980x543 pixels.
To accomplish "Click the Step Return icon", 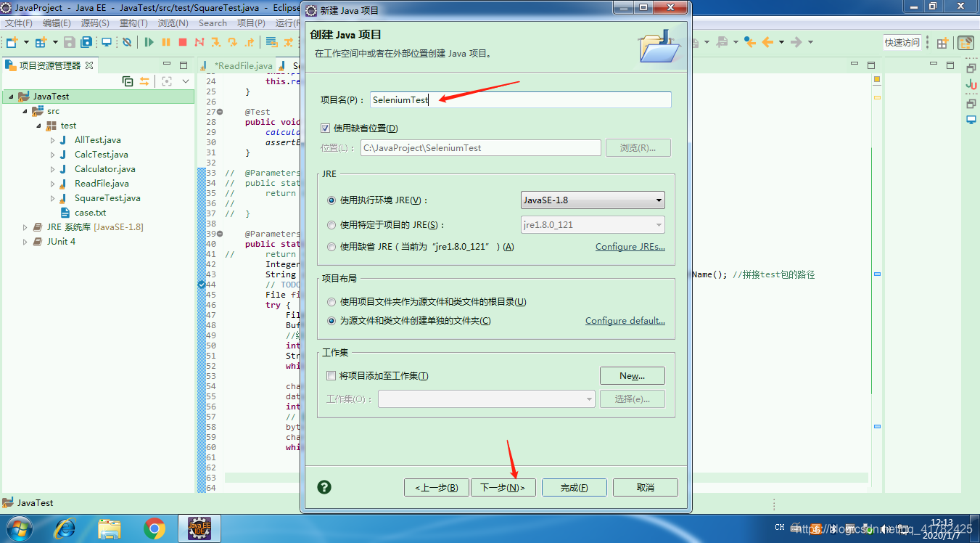I will pyautogui.click(x=250, y=42).
